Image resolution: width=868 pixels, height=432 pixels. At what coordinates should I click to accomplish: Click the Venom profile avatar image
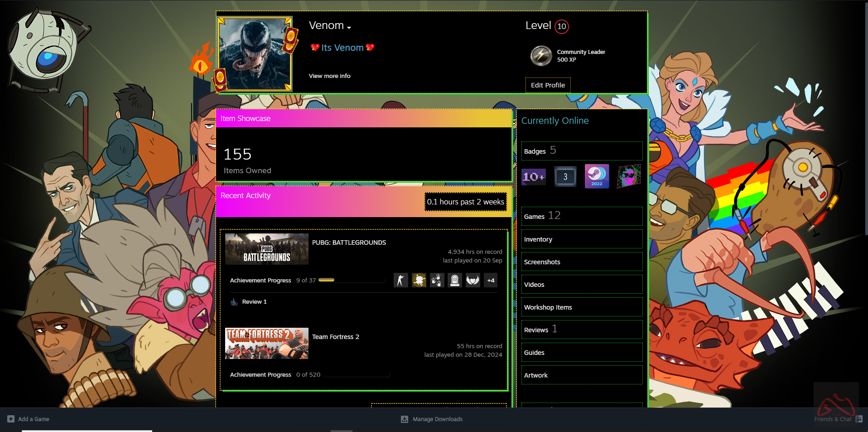click(255, 54)
